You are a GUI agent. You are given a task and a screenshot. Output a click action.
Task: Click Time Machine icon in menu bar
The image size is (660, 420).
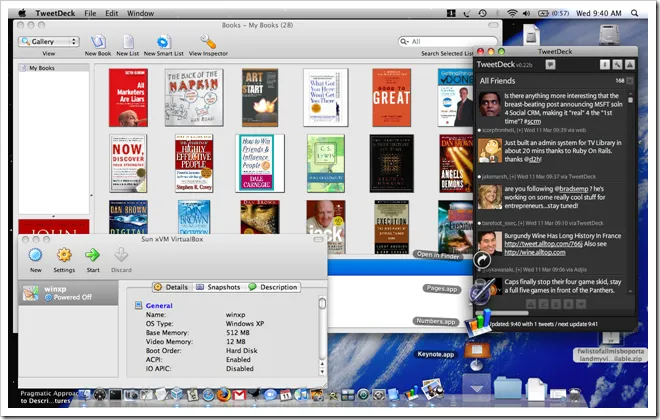click(x=482, y=13)
